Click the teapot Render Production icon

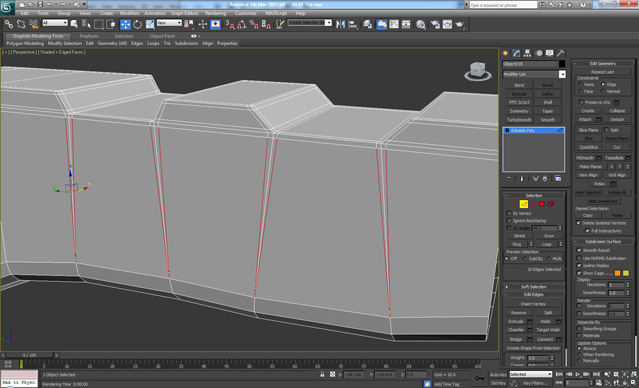tap(460, 24)
